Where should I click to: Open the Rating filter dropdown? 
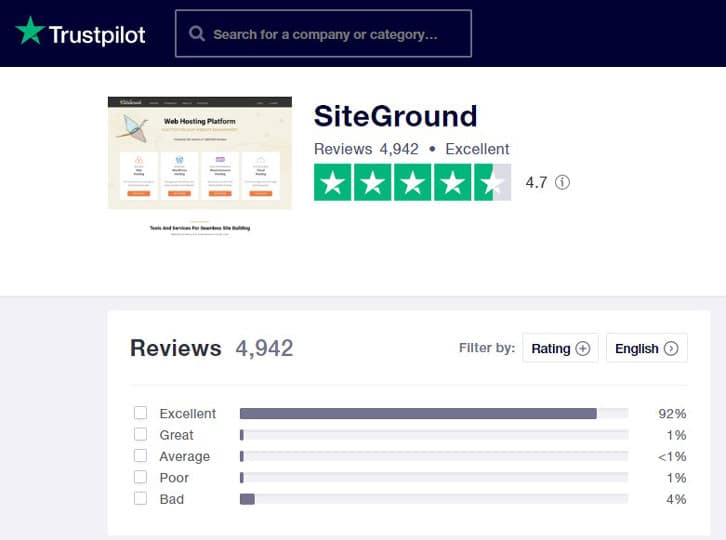[560, 348]
